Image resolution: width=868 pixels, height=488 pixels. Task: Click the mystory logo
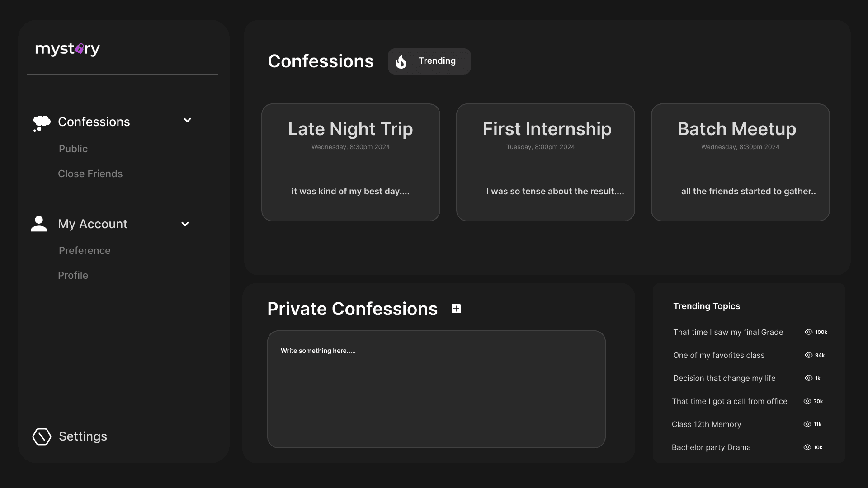[x=68, y=49]
